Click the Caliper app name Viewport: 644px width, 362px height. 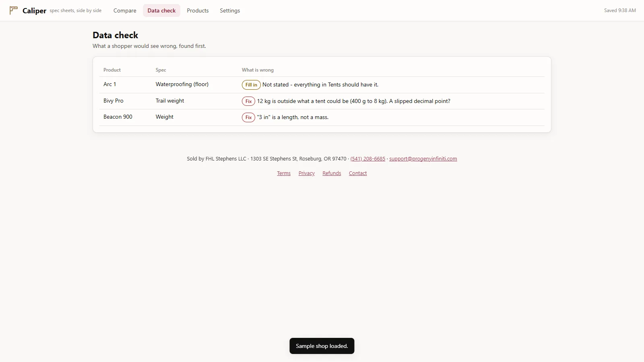tap(34, 11)
